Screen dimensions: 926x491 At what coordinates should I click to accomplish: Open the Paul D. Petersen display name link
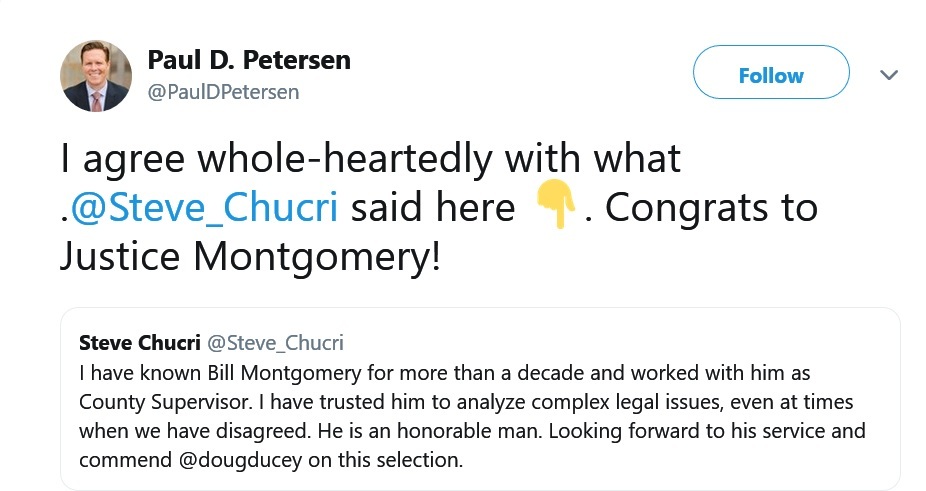coord(249,60)
